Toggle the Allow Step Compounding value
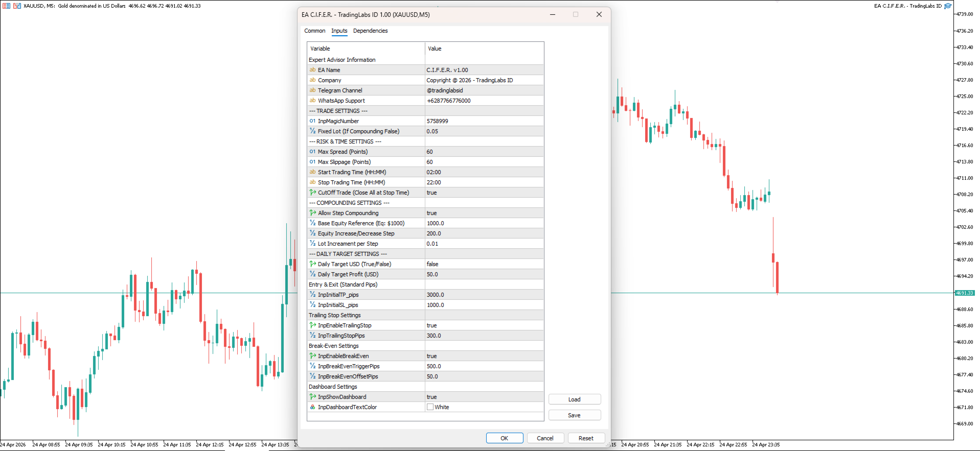 tap(484, 213)
